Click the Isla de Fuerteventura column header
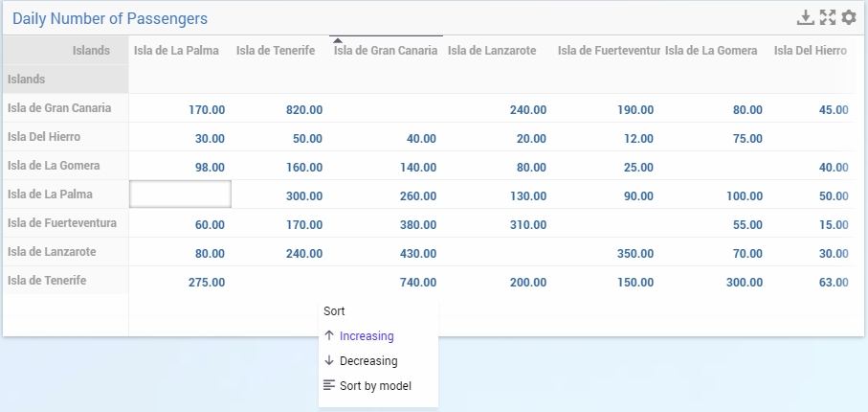 click(609, 51)
